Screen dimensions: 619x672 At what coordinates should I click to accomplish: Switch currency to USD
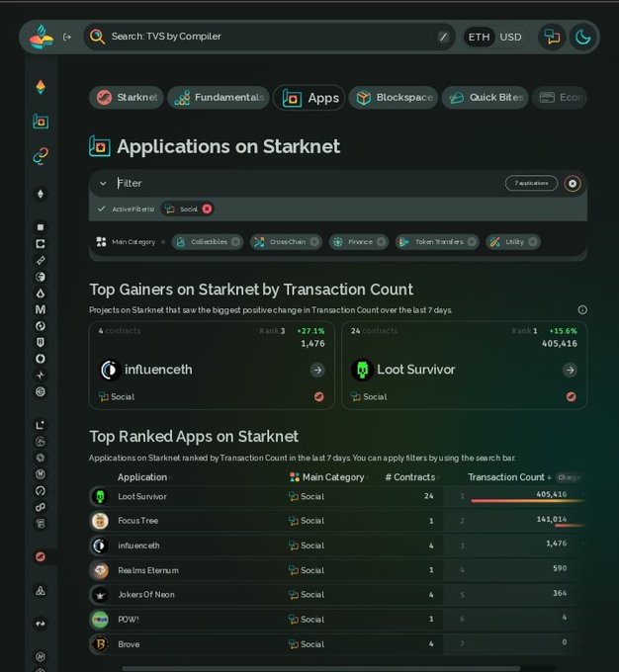[x=510, y=38]
